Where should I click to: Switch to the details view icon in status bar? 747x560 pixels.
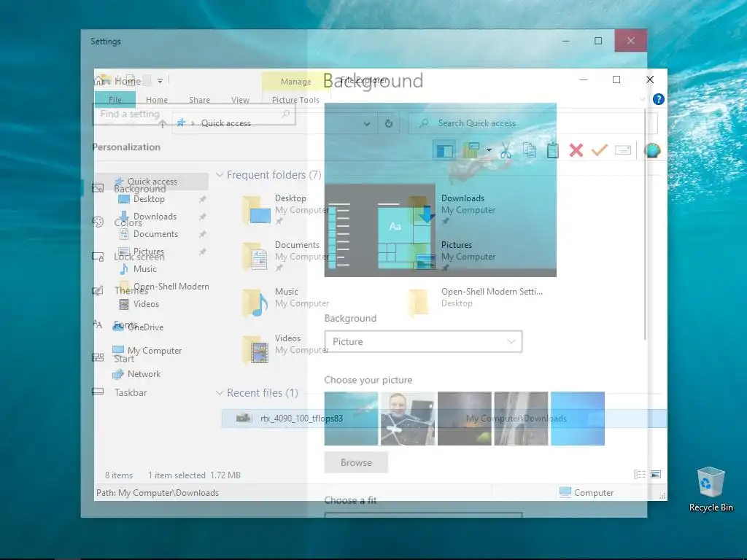(639, 474)
